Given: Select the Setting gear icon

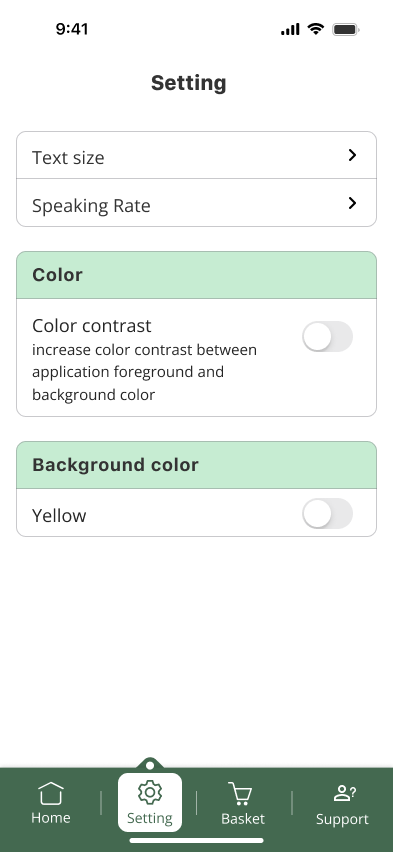Looking at the screenshot, I should tap(149, 793).
